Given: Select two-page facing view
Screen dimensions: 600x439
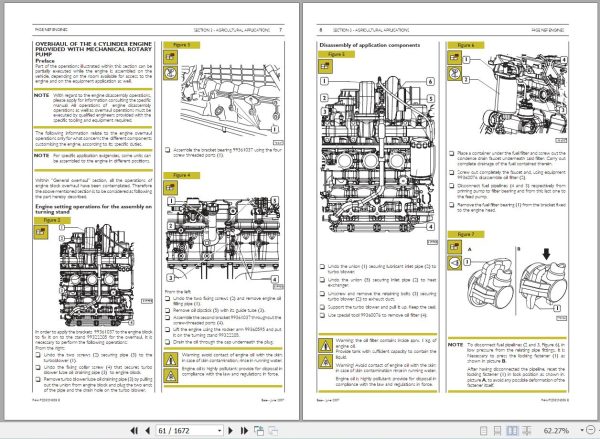Looking at the screenshot, I should click(x=512, y=431).
